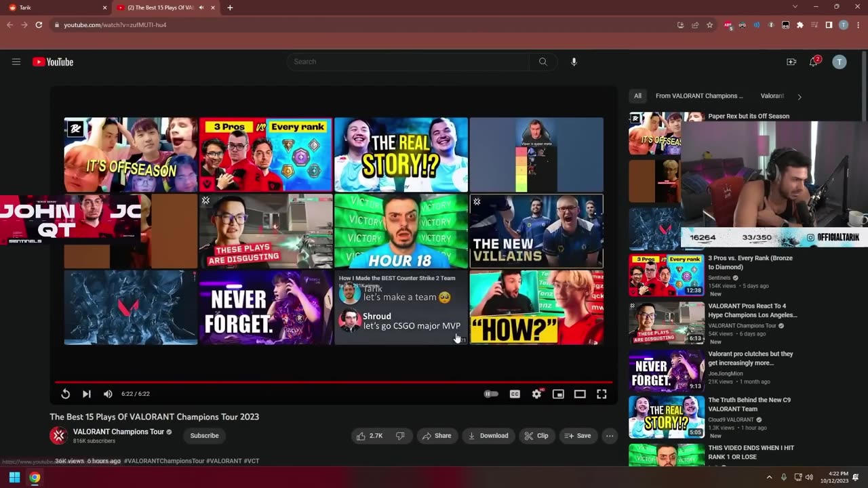Focus the YouTube search field
Viewport: 868px width, 488px height.
pyautogui.click(x=408, y=62)
